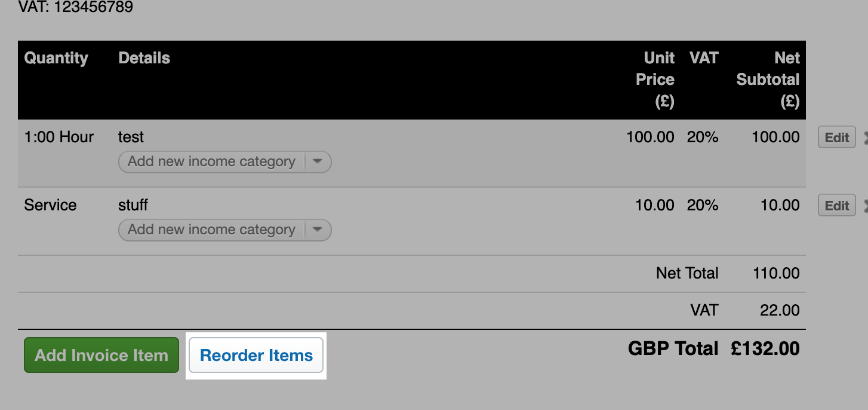868x410 pixels.
Task: Click the Add Invoice Item button
Action: [x=101, y=355]
